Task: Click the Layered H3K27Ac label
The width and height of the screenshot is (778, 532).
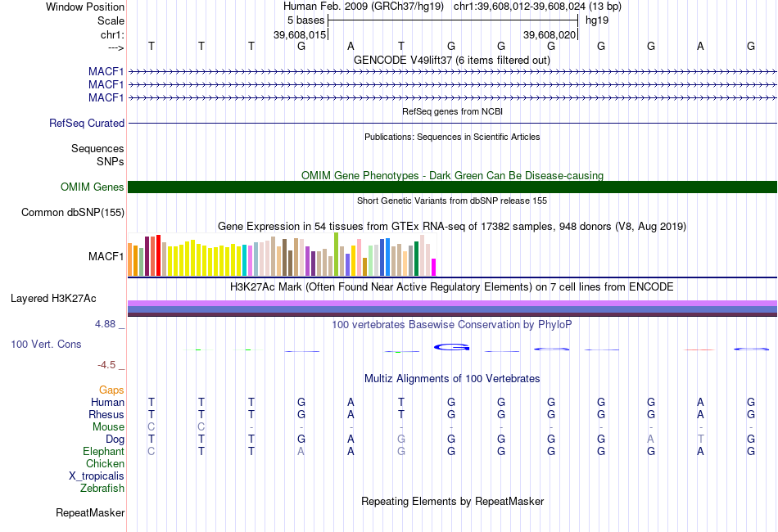Action: [53, 299]
